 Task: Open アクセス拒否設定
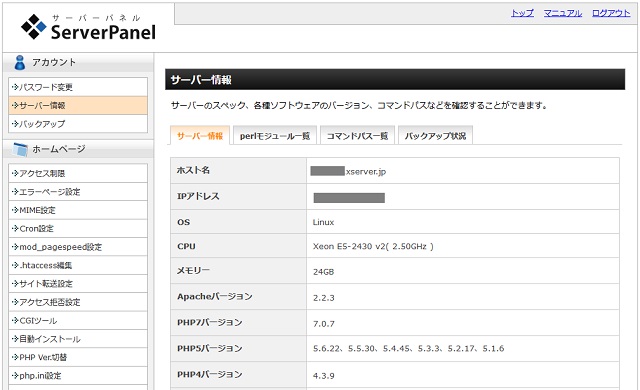click(x=78, y=302)
